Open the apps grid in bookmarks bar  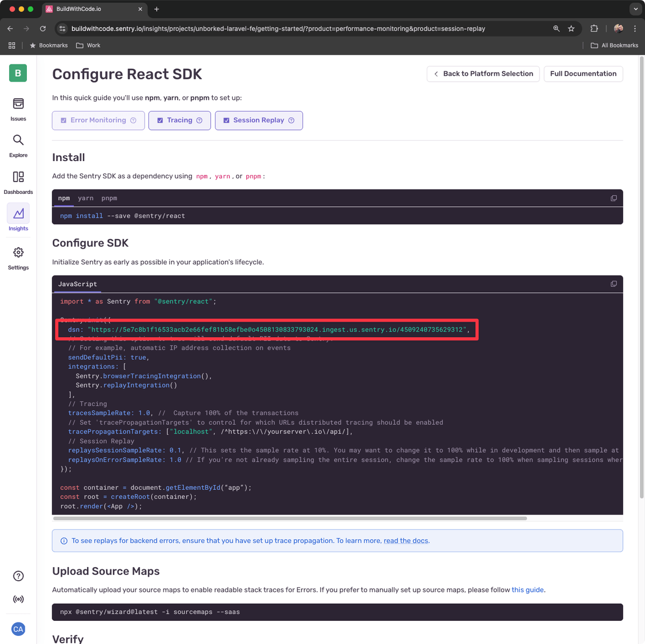coord(12,46)
